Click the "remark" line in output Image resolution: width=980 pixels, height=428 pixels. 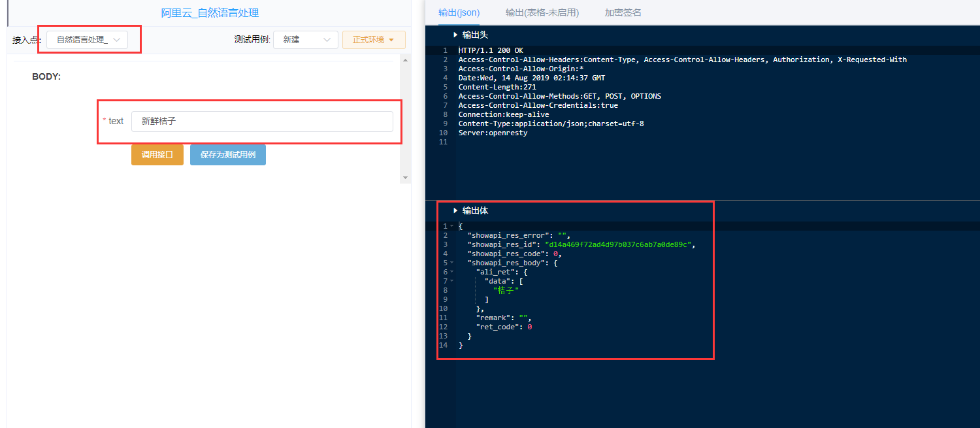coord(503,318)
